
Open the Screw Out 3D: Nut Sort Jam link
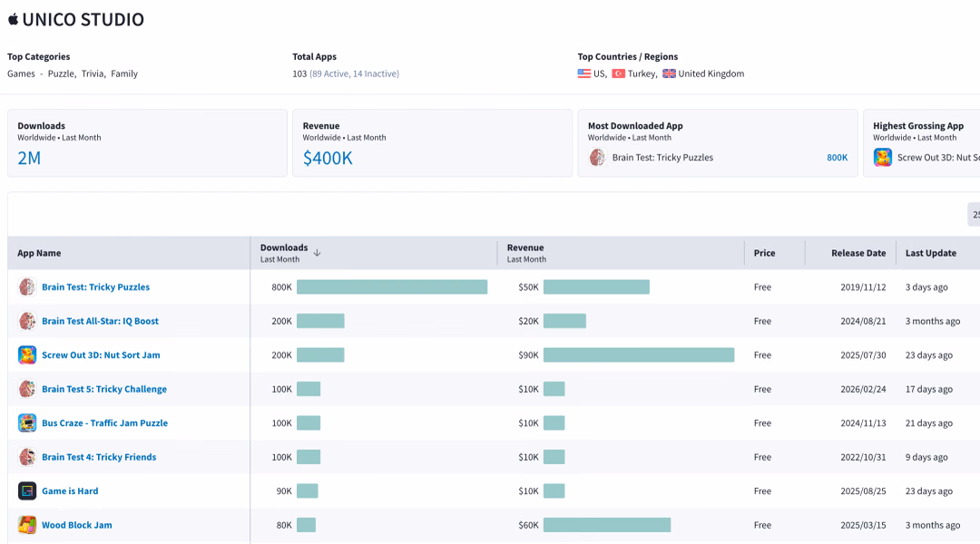tap(101, 355)
